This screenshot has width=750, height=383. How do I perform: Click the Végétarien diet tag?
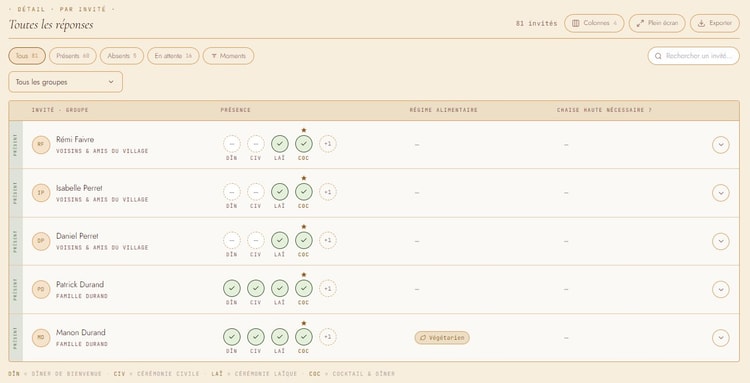[x=442, y=338]
